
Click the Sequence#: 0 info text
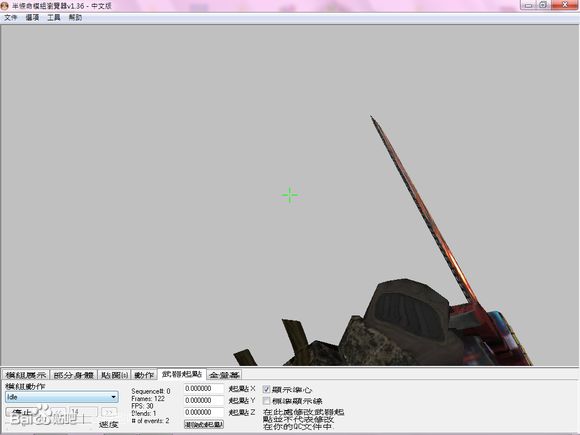coord(151,391)
